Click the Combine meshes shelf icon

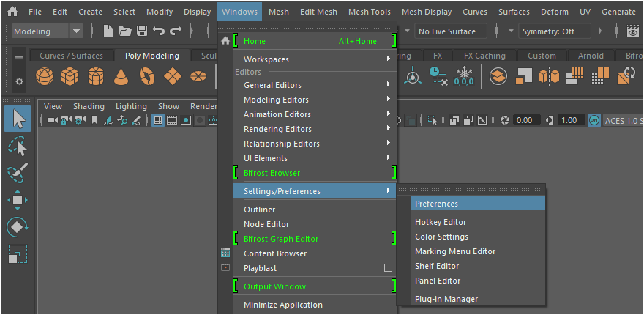498,76
